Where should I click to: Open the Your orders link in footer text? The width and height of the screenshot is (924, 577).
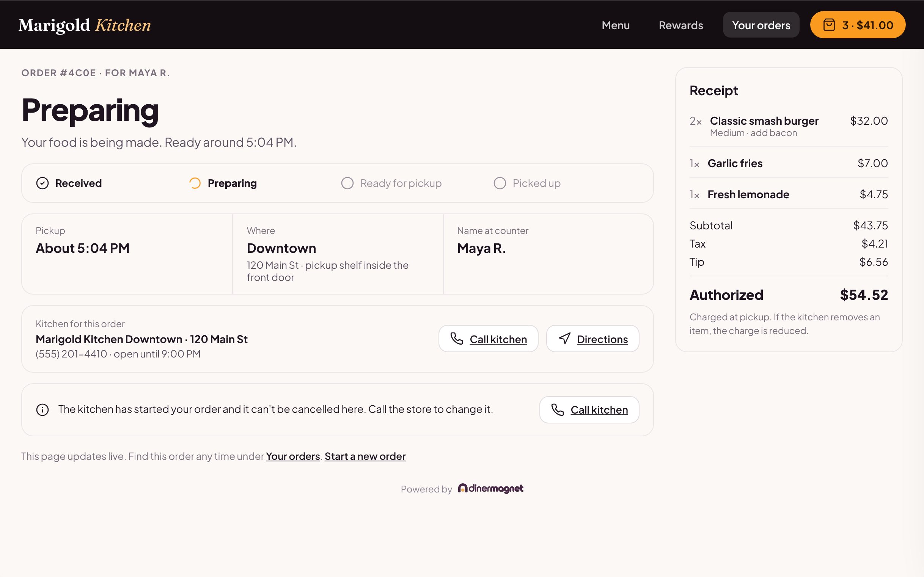(293, 456)
